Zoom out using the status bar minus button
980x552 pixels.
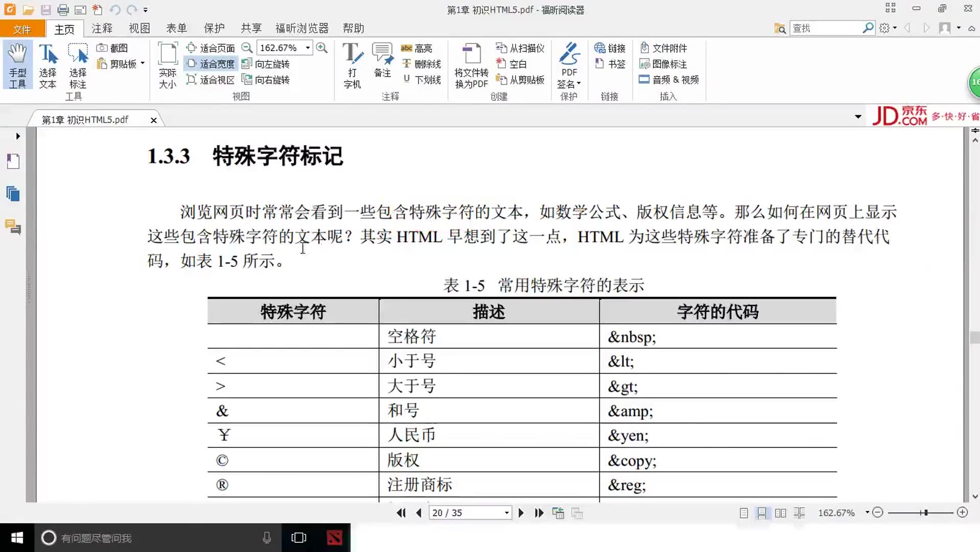coord(878,512)
